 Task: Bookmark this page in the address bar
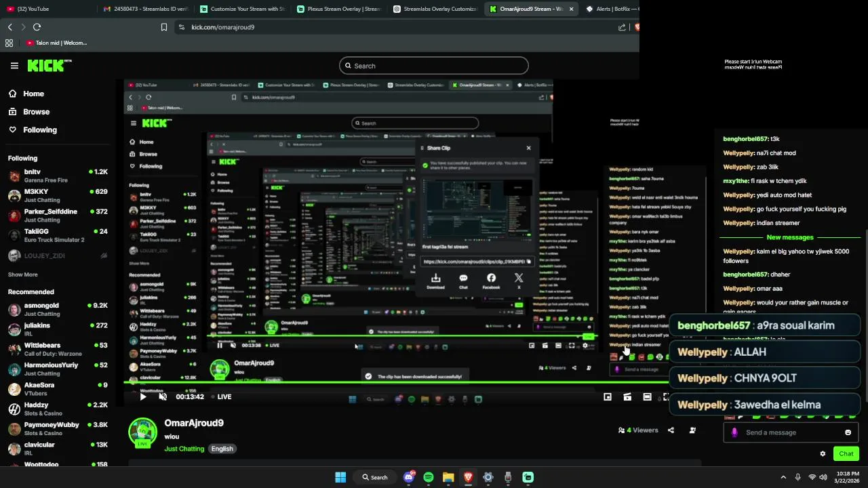(x=164, y=27)
